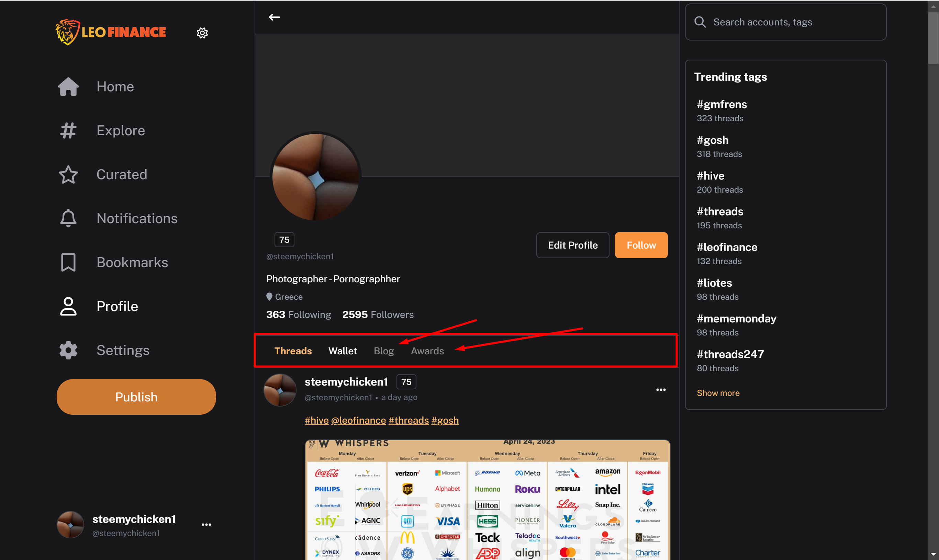Click the 75 badge next to post author
The width and height of the screenshot is (939, 560).
click(406, 382)
